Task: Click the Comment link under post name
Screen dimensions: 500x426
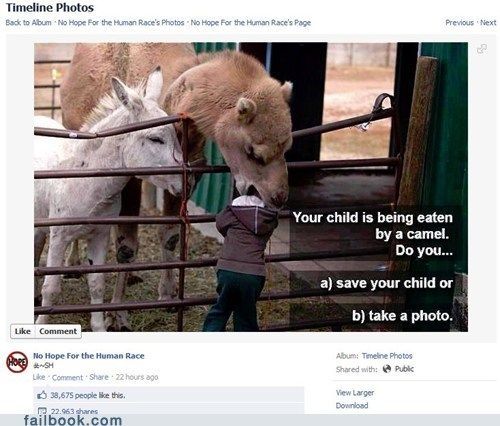Action: [67, 377]
